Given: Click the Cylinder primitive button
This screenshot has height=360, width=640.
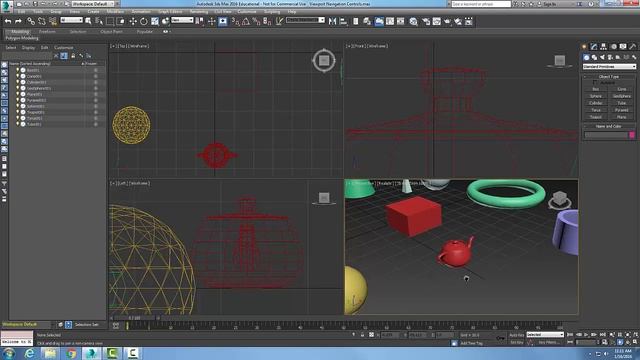Looking at the screenshot, I should point(596,103).
